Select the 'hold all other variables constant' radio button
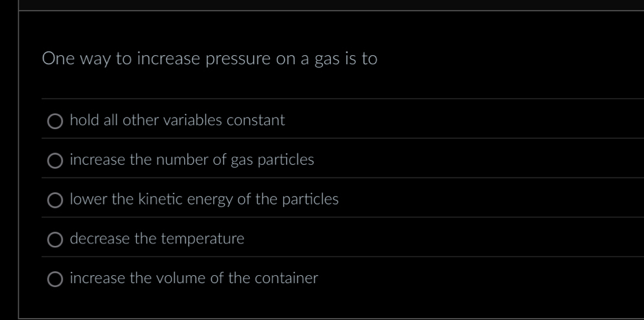The height and width of the screenshot is (320, 644). tap(55, 121)
